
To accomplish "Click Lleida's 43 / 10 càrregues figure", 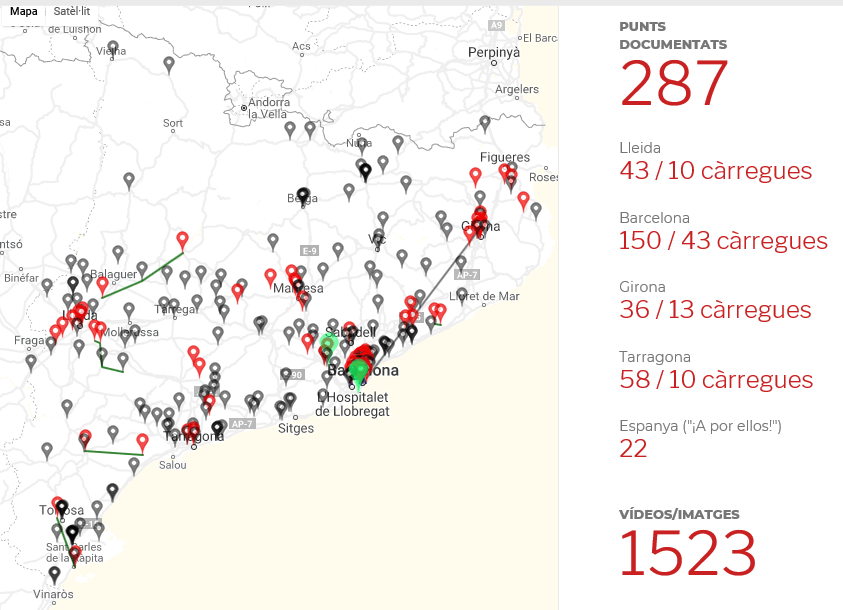I will (x=715, y=171).
